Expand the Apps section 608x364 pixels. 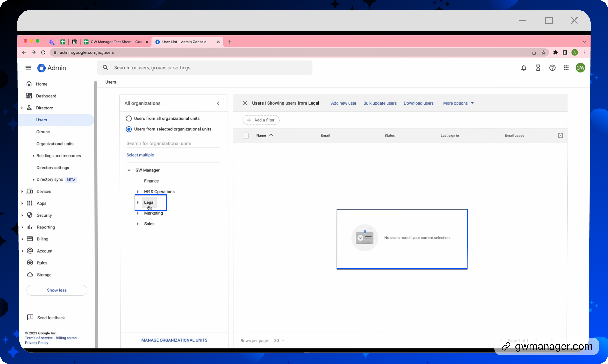click(x=22, y=203)
